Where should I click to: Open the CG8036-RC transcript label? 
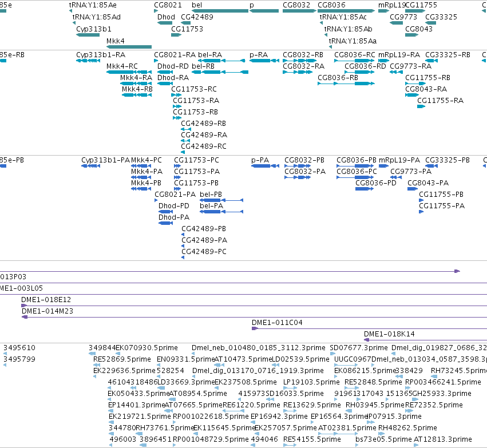(355, 55)
